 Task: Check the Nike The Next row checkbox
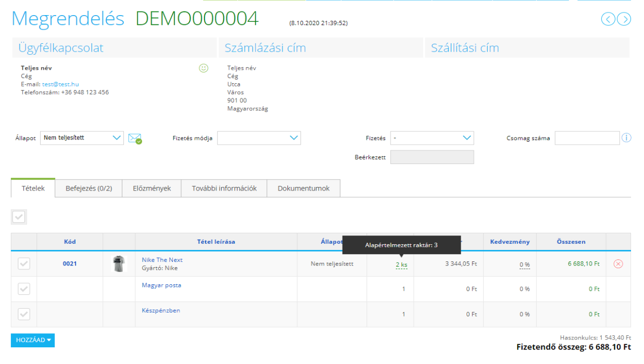[24, 264]
